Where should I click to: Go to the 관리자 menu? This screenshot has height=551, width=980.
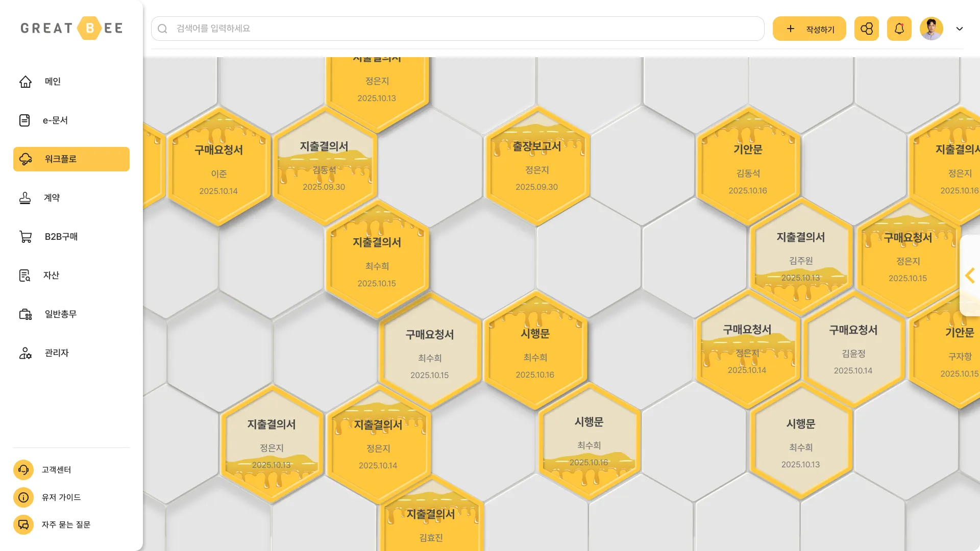coord(56,353)
